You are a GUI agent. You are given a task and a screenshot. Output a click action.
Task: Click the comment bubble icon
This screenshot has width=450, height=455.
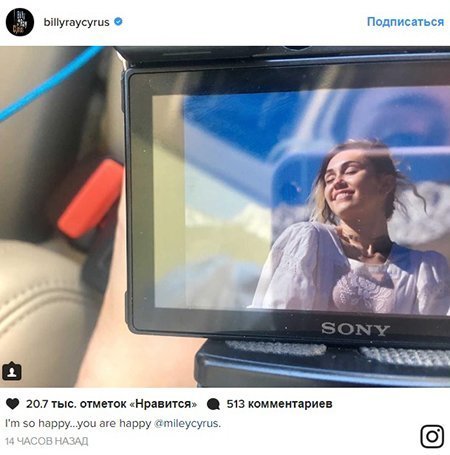(213, 404)
